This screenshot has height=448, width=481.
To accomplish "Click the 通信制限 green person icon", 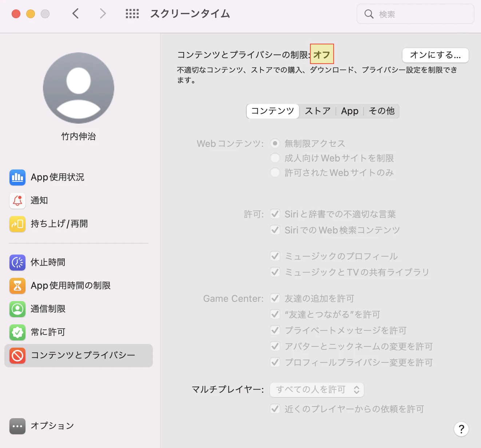I will pyautogui.click(x=17, y=309).
